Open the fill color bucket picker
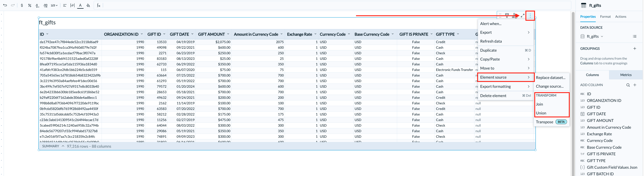The image size is (644, 176). click(88, 5)
